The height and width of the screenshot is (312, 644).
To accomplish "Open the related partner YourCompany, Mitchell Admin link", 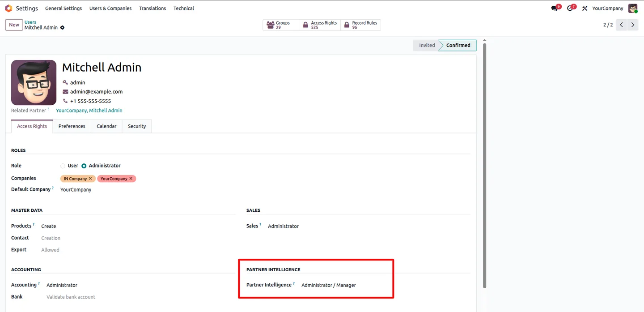I will point(89,111).
